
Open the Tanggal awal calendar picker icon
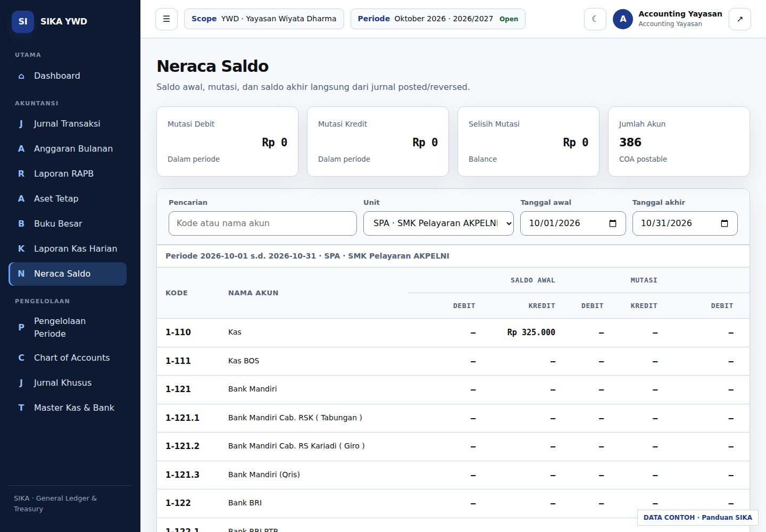[613, 223]
